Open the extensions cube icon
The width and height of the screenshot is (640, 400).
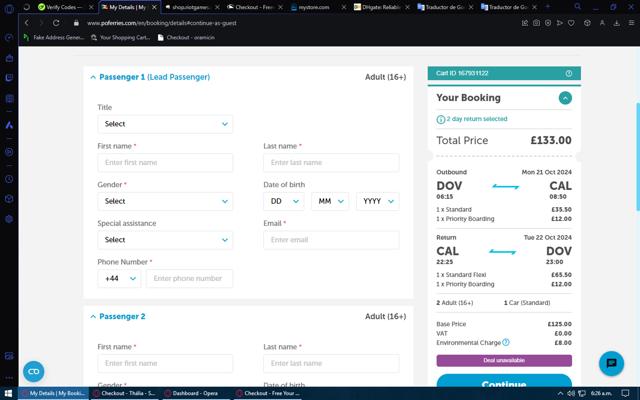[587, 23]
